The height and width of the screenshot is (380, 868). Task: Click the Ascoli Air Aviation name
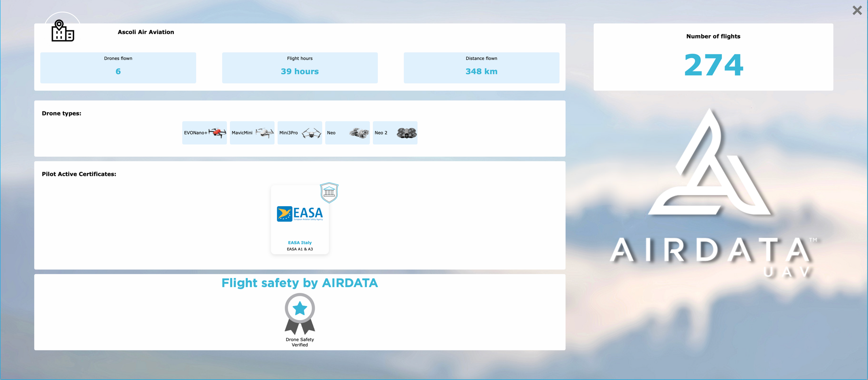click(x=146, y=32)
